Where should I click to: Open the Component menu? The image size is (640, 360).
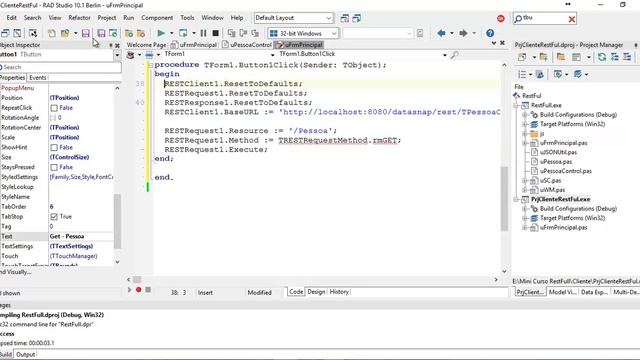[157, 18]
